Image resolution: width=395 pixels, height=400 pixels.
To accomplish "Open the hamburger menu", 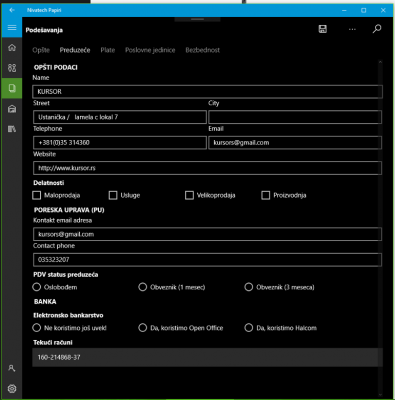I will (12, 27).
